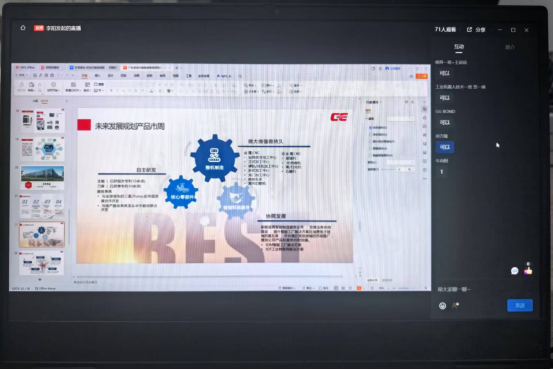Click the home icon in the title bar
Screen dimensions: 553x370
(x=23, y=28)
